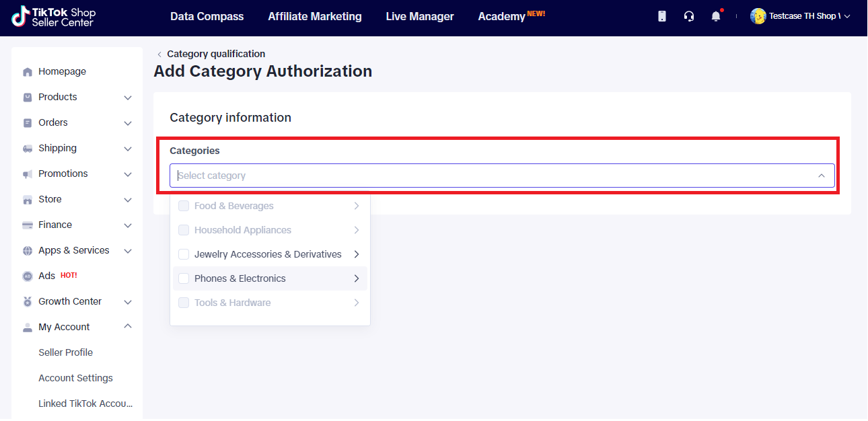This screenshot has width=868, height=421.
Task: Go to Live Manager
Action: pos(420,16)
